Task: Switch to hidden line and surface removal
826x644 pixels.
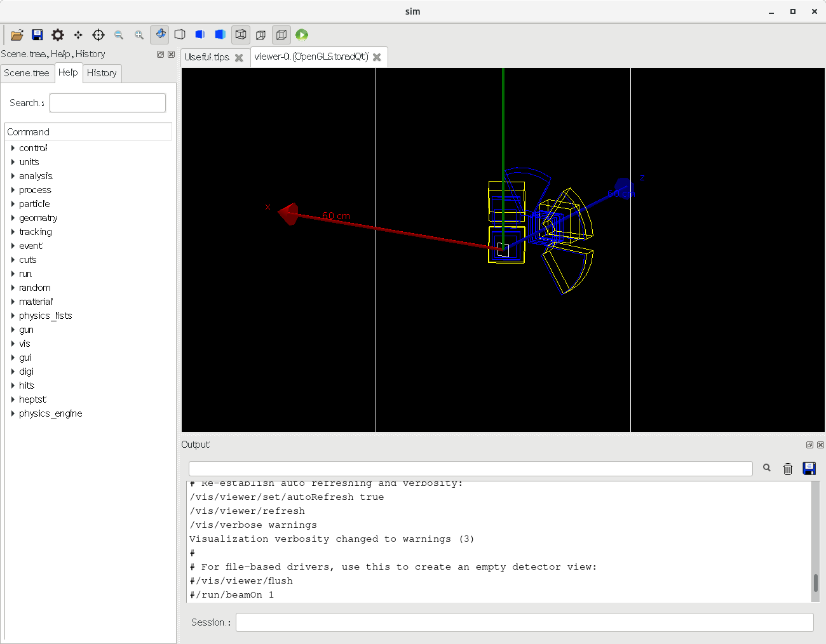Action: [200, 35]
